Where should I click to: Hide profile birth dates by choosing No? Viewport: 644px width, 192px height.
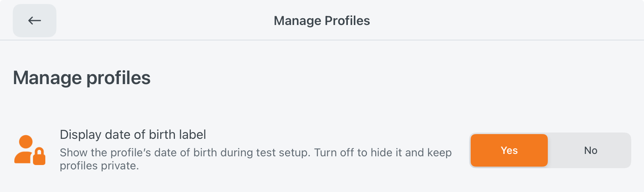590,150
